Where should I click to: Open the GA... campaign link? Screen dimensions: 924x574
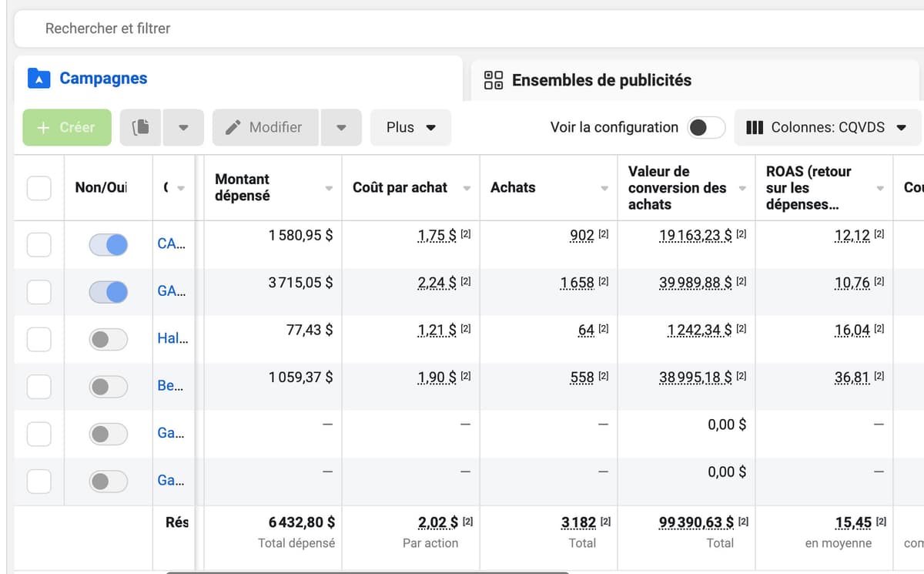[x=172, y=292]
